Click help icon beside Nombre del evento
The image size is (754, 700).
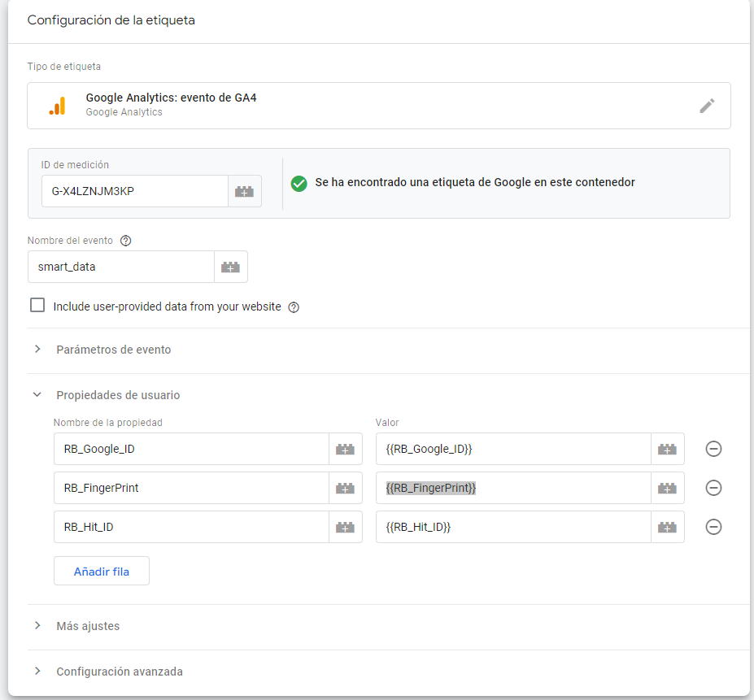125,241
